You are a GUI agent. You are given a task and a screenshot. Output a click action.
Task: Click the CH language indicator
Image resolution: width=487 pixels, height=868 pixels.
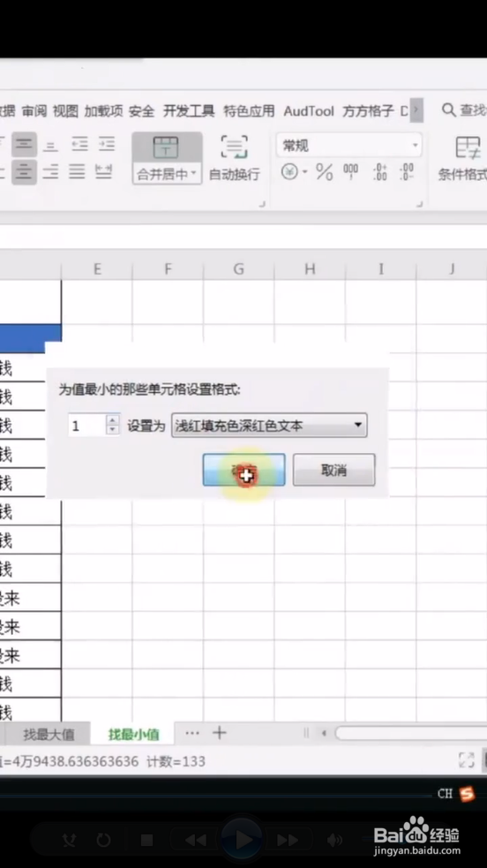(x=445, y=794)
